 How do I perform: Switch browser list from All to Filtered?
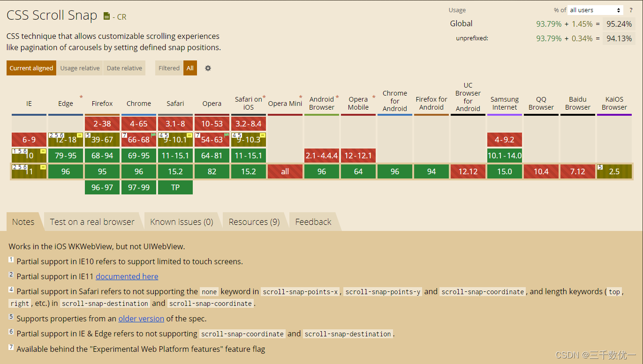(x=168, y=68)
